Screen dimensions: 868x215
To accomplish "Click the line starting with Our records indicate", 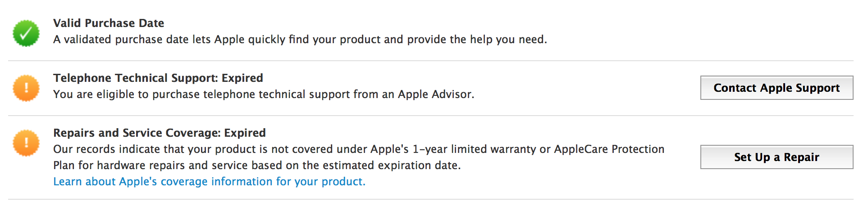I will (358, 149).
